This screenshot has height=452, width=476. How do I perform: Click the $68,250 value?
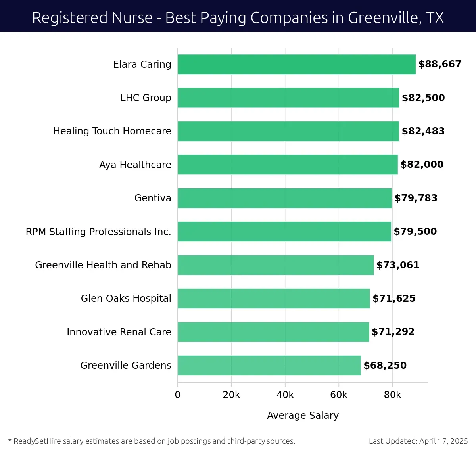[385, 366]
